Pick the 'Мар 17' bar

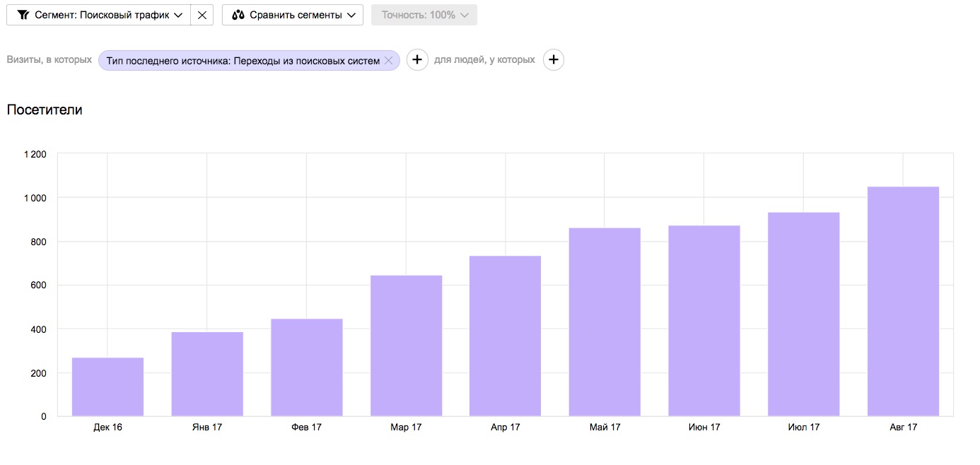click(x=406, y=346)
